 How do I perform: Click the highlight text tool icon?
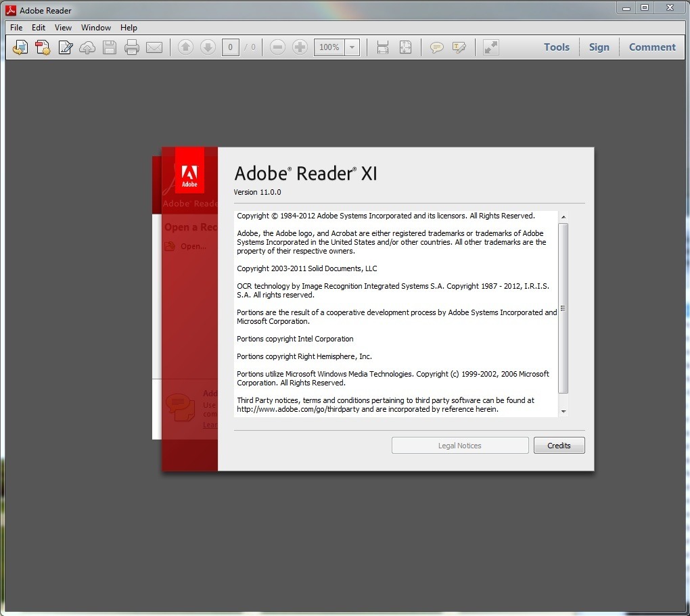click(x=459, y=47)
